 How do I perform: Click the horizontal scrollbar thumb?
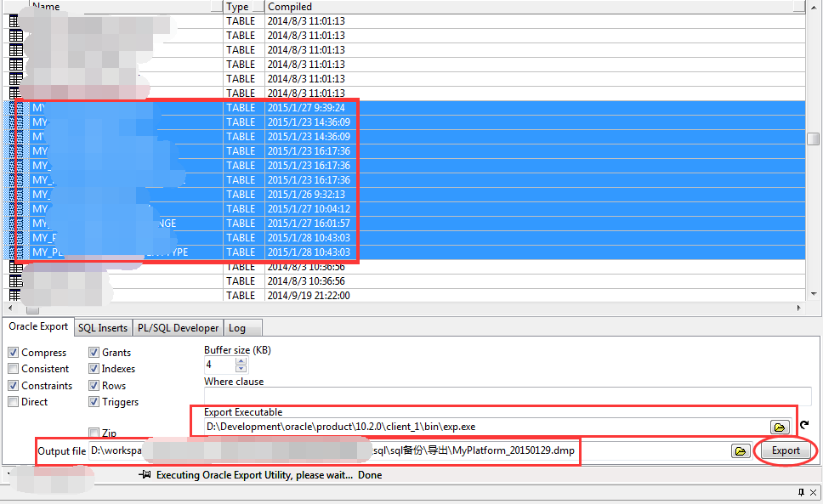tap(32, 309)
